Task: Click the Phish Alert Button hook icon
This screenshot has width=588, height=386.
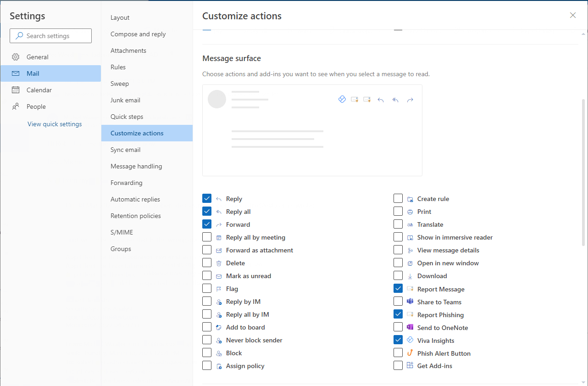Action: click(x=410, y=353)
